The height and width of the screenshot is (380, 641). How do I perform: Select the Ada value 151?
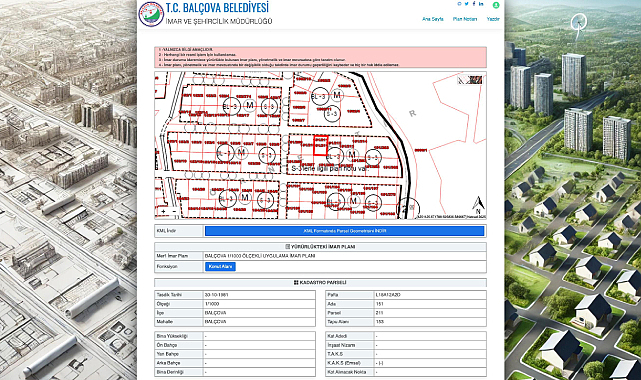click(379, 304)
